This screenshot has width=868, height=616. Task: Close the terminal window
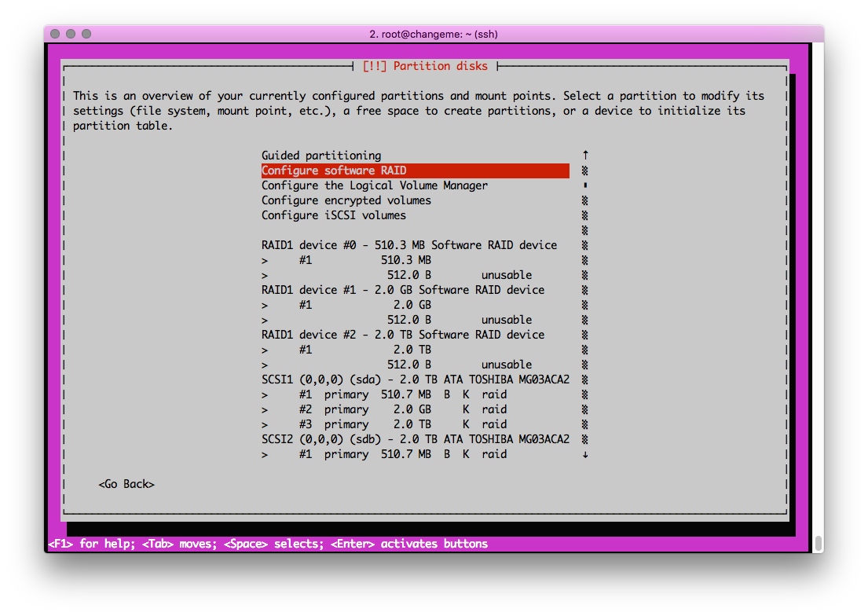pyautogui.click(x=55, y=34)
